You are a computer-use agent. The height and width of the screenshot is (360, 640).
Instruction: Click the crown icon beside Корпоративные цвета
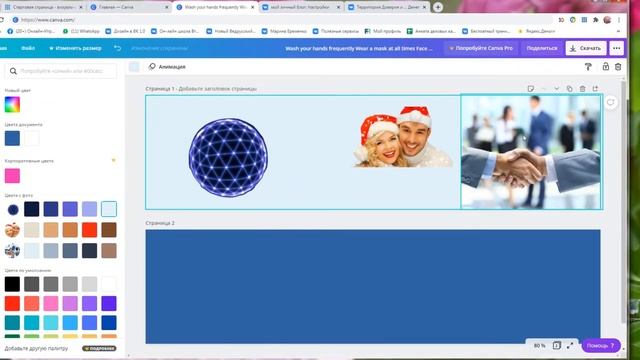(x=113, y=160)
